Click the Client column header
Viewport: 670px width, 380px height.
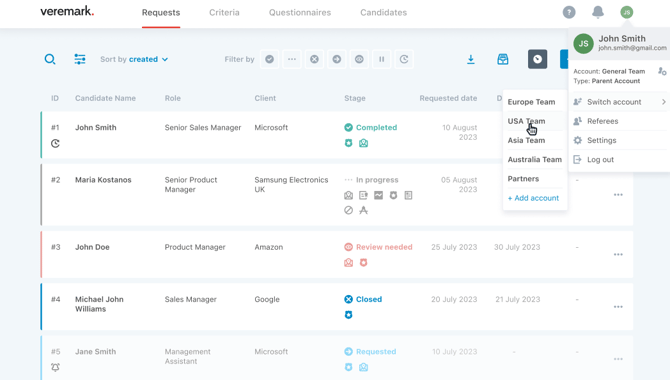pyautogui.click(x=265, y=98)
